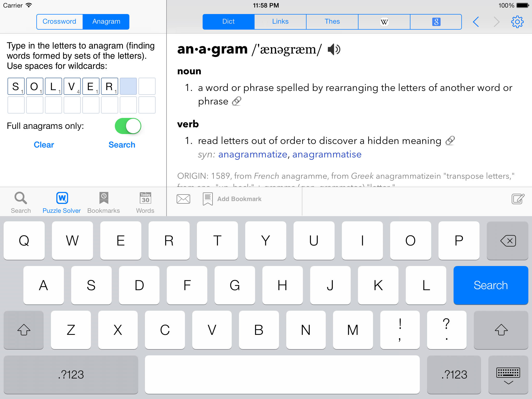Open settings with the gear icon
The image size is (532, 399).
[x=517, y=22]
